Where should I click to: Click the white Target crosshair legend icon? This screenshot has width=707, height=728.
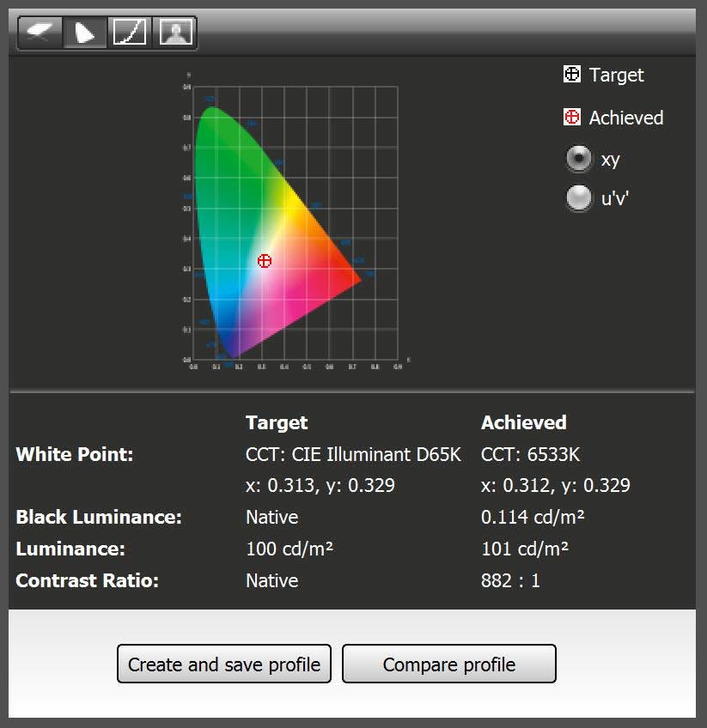click(x=572, y=75)
